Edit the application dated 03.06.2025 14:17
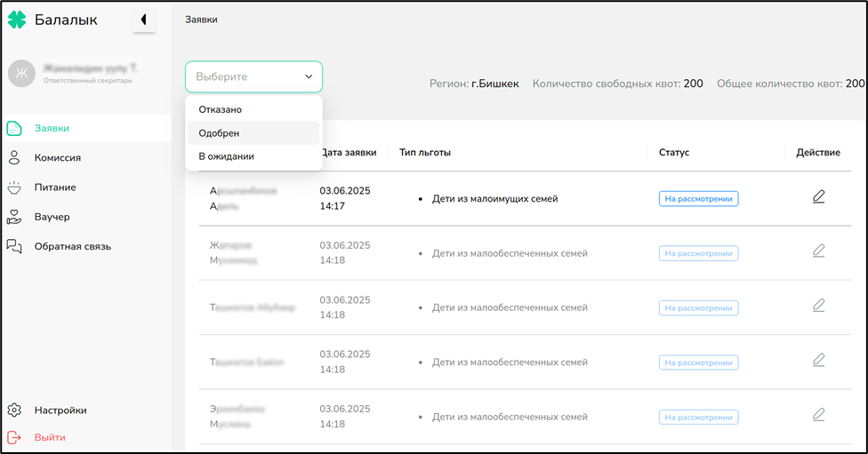This screenshot has width=868, height=454. tap(819, 197)
